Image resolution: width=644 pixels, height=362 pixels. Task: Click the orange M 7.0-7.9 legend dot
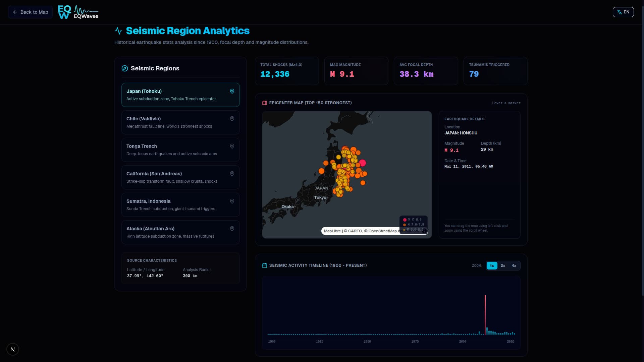point(405,225)
